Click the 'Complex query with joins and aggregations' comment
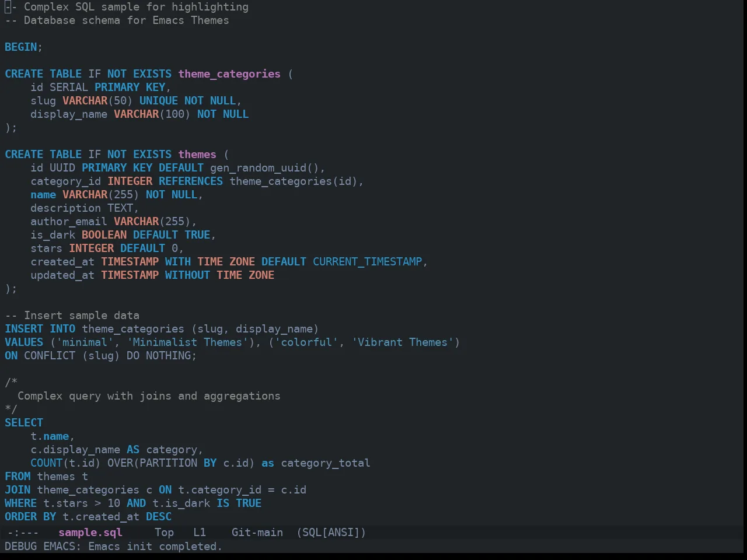Viewport: 747px width, 560px height. [149, 395]
